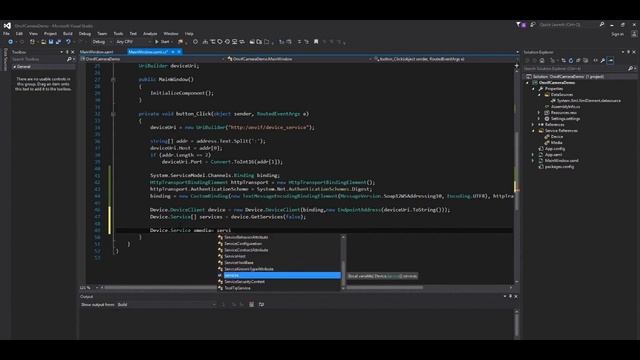The width and height of the screenshot is (640, 360).
Task: Open the member dropdown showing button_Click
Action: point(444,59)
